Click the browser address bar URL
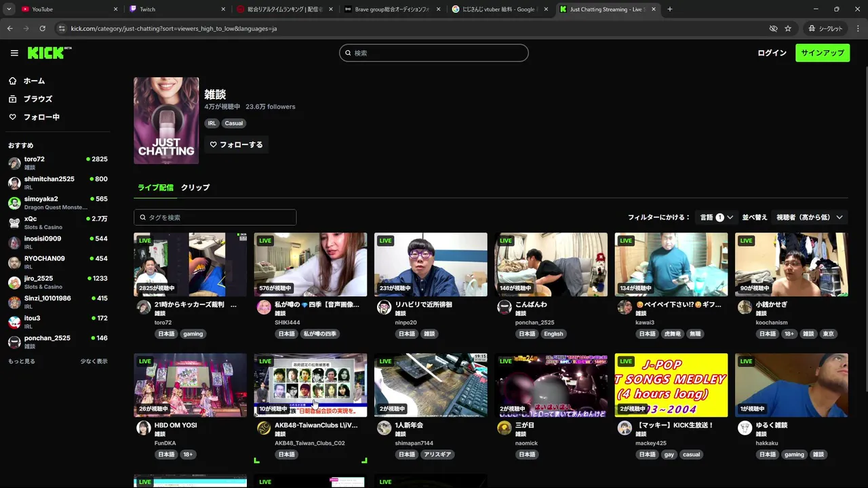Viewport: 868px width, 488px height. (174, 28)
